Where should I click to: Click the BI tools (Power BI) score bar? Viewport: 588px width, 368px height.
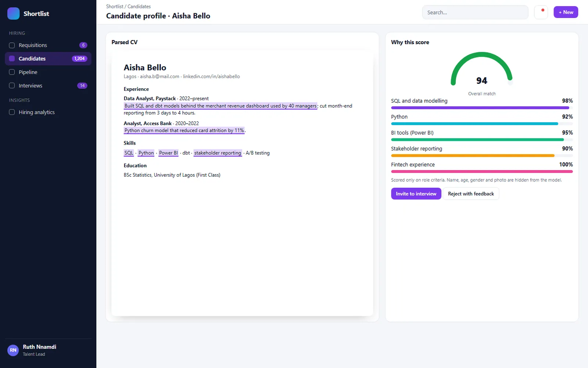click(482, 140)
